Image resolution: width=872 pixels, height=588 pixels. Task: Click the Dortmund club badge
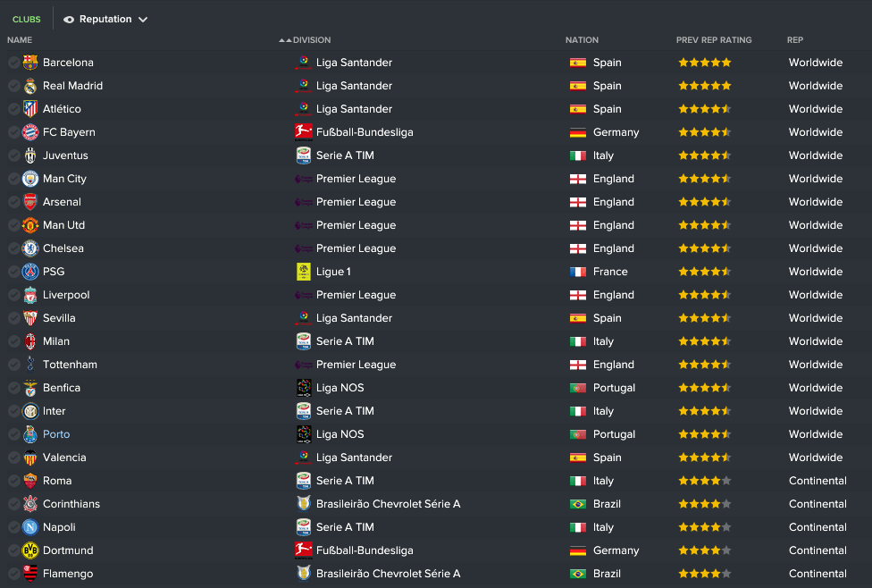pos(30,550)
